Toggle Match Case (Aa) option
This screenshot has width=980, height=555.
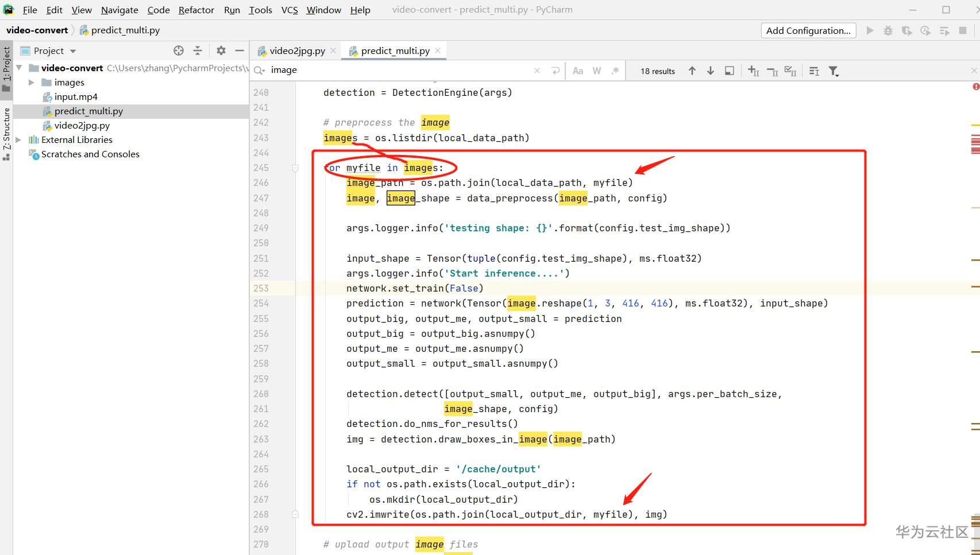click(578, 71)
